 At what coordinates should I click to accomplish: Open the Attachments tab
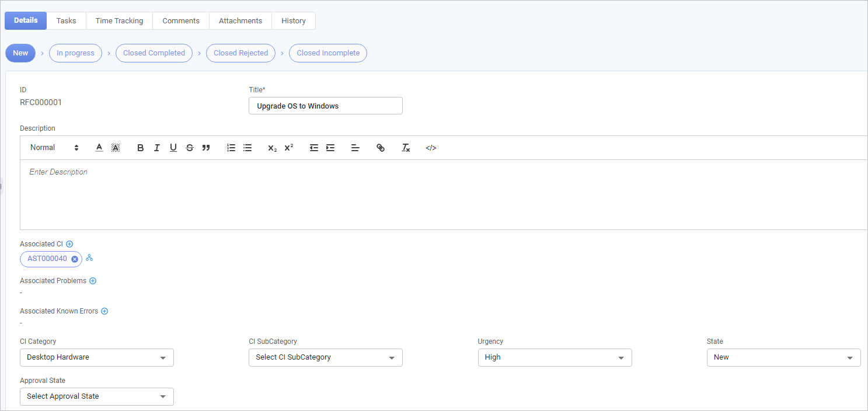point(240,20)
